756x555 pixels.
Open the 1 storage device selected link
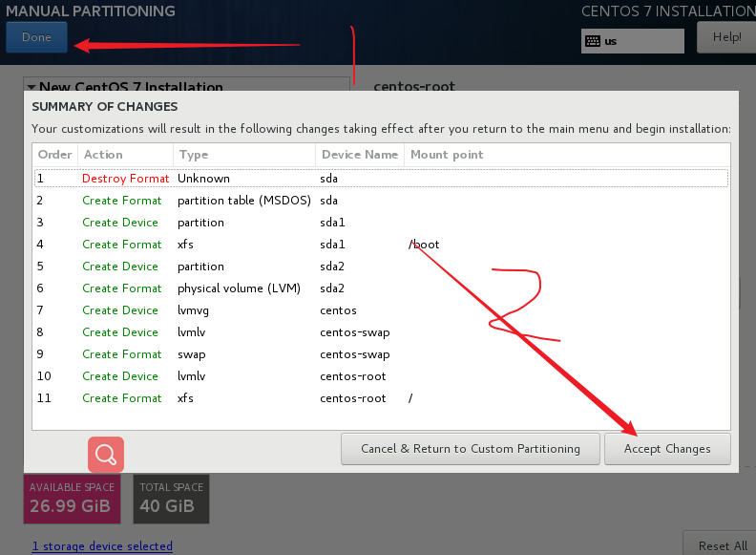[102, 545]
